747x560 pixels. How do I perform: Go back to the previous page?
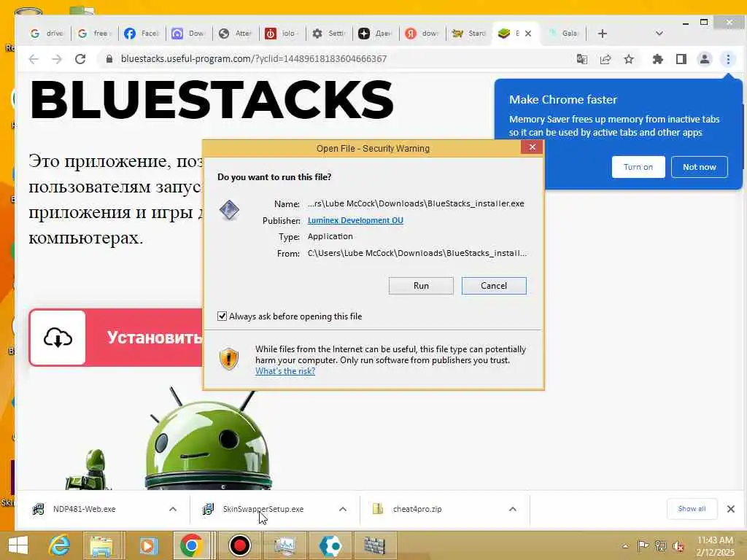click(x=34, y=59)
